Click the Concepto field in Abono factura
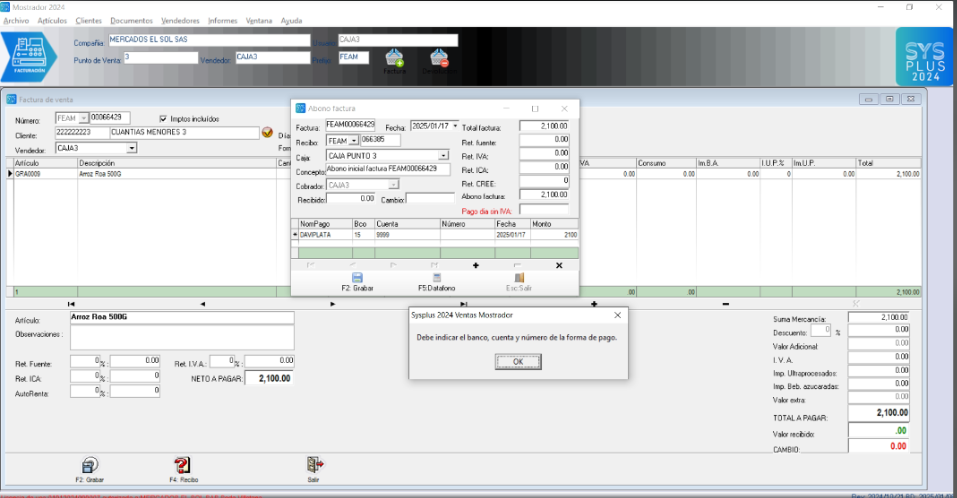Viewport: 957px width, 498px height. [x=388, y=169]
